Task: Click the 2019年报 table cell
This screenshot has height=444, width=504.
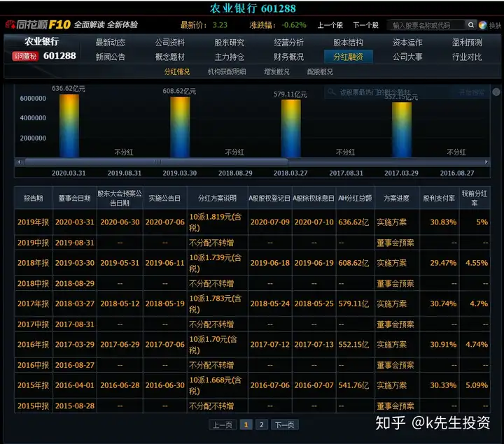Action: pyautogui.click(x=34, y=222)
